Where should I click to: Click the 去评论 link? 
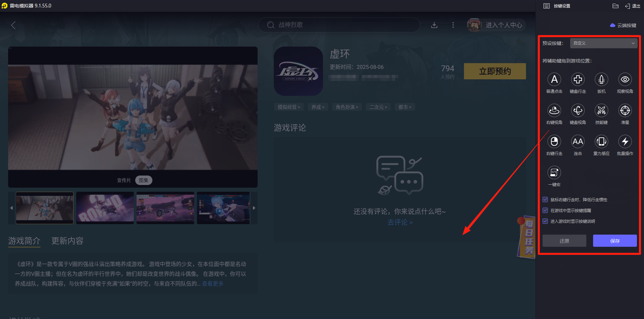point(400,222)
